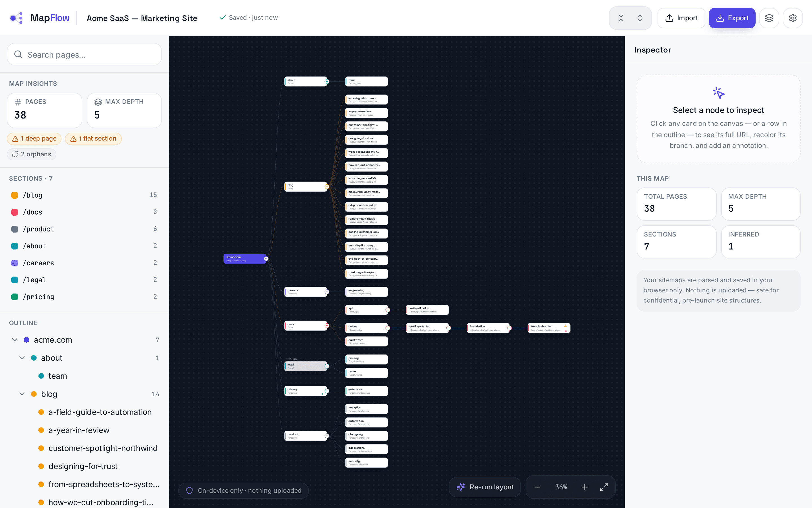Click Re-run layout button
Viewport: 812px width, 508px height.
point(485,487)
